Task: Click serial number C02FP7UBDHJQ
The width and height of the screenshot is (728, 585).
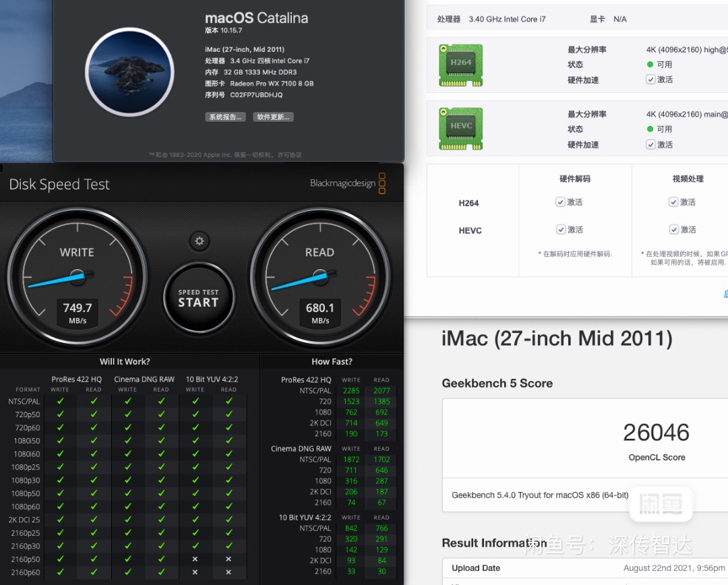Action: tap(256, 95)
